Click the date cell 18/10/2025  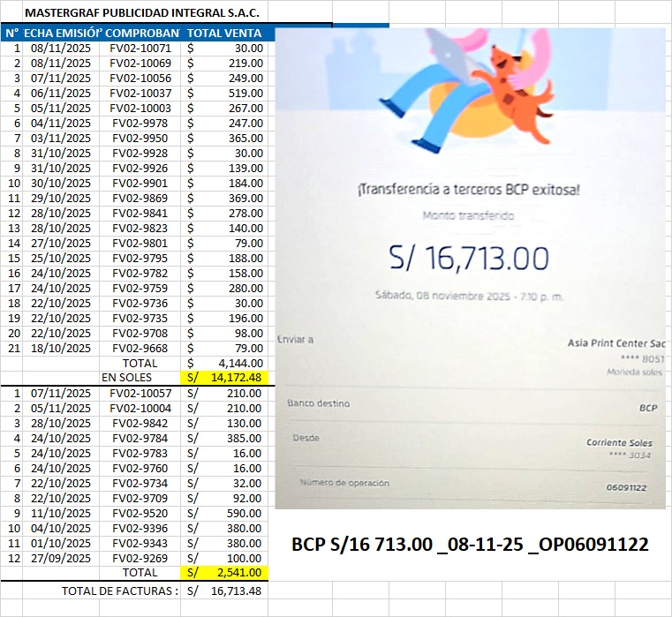(x=60, y=348)
